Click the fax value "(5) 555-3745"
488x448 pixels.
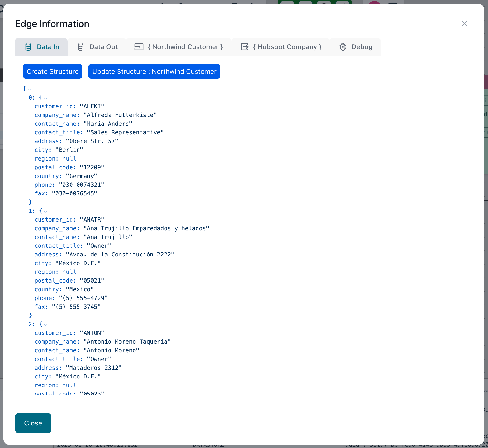pos(76,307)
